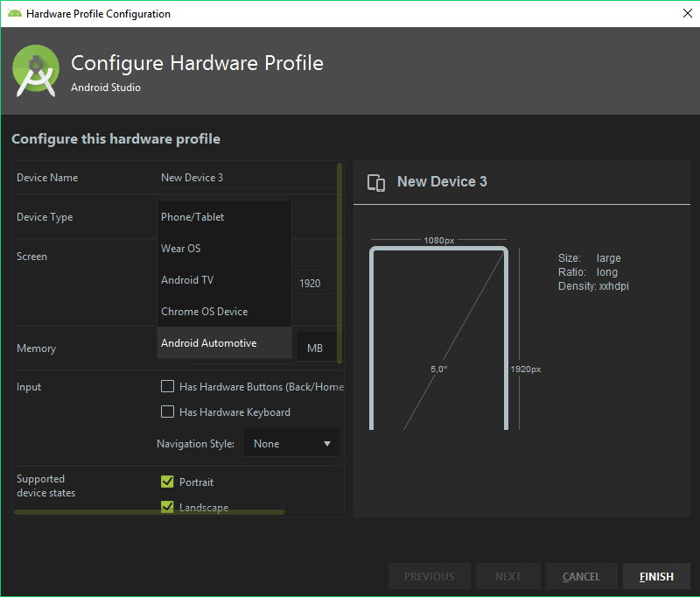
Task: Select Wear OS device type
Action: pyautogui.click(x=224, y=249)
